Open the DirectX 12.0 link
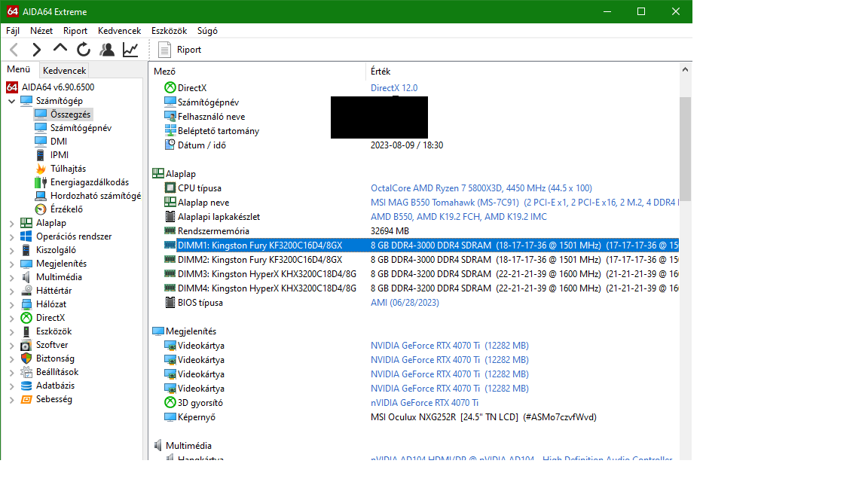Viewport: 868px width, 488px height. point(394,88)
